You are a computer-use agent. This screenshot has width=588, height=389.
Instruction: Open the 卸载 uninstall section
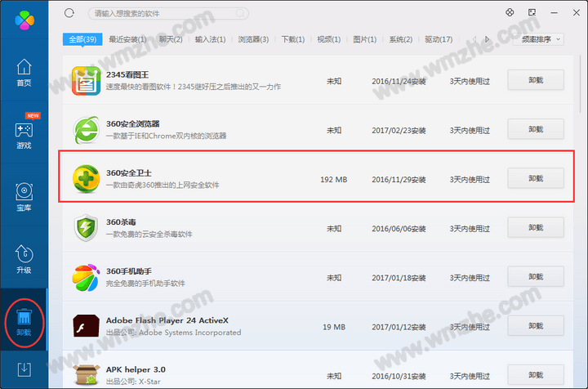coord(24,322)
